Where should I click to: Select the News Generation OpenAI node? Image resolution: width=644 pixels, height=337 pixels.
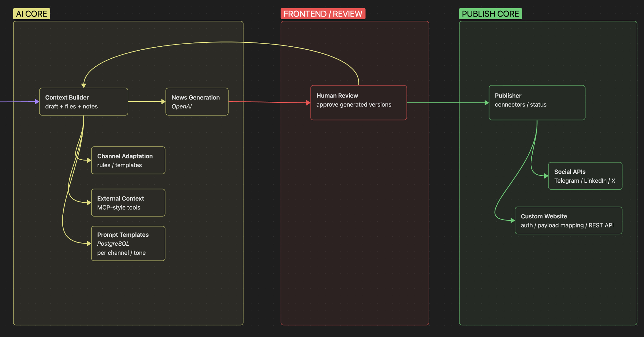(197, 101)
